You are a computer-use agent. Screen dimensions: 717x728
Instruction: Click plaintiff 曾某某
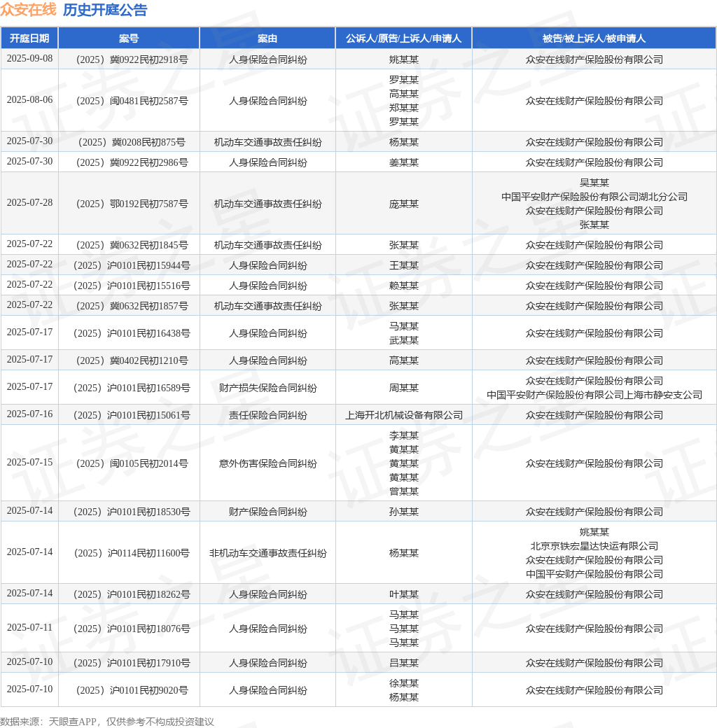pos(404,491)
